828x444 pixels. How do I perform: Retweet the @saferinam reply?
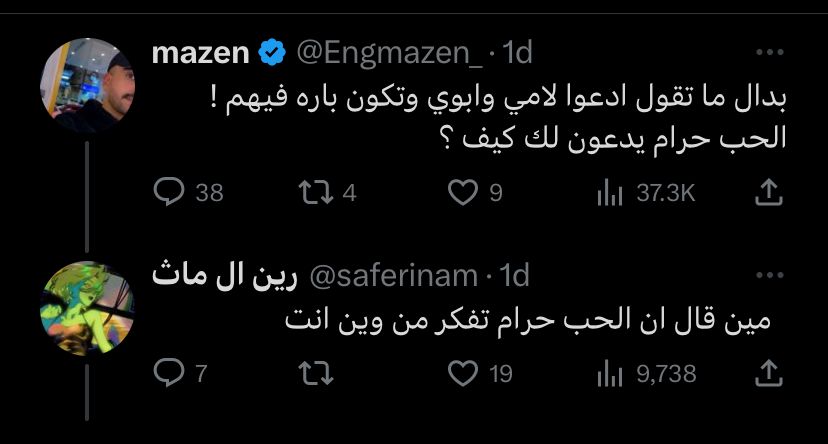coord(317,374)
